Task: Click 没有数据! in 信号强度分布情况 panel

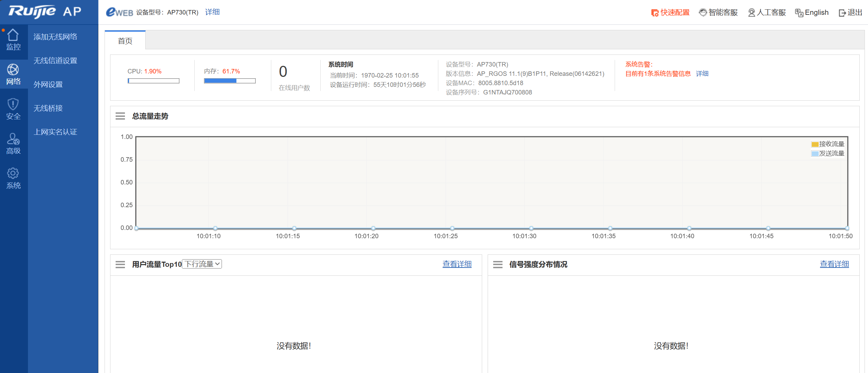Action: click(x=671, y=346)
